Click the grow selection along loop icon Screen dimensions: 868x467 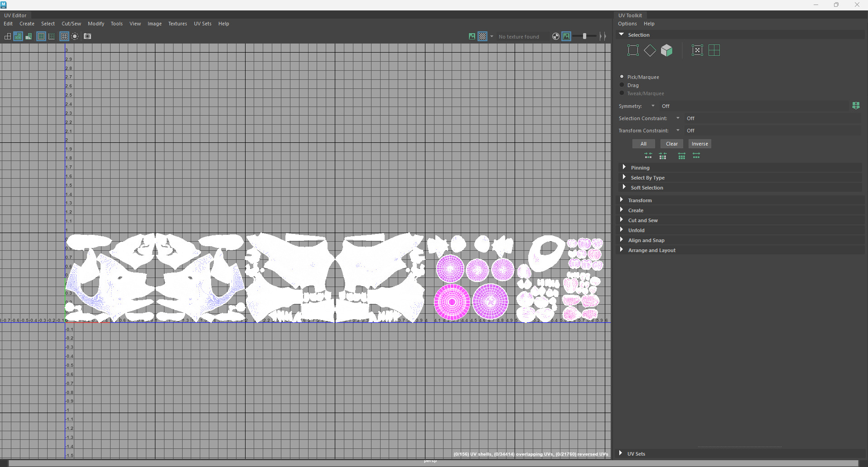696,156
